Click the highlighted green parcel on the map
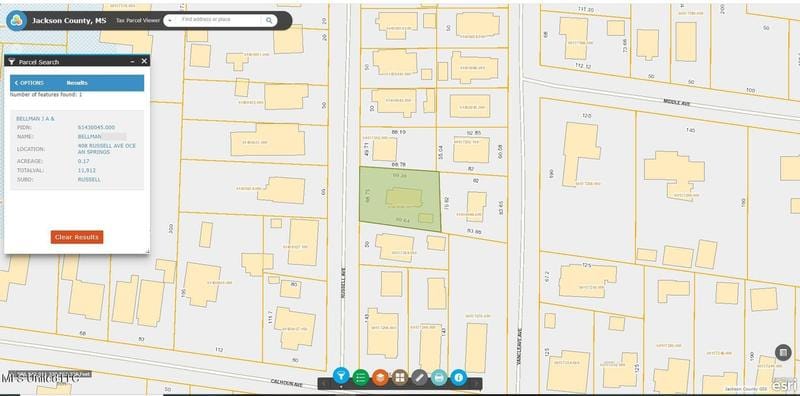Image resolution: width=800 pixels, height=396 pixels. pos(399,198)
